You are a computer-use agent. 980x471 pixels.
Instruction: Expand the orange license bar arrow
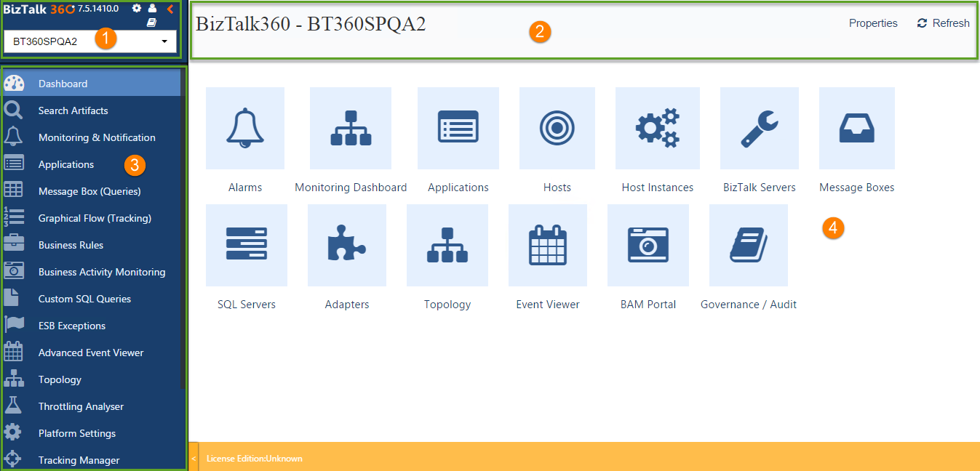194,458
